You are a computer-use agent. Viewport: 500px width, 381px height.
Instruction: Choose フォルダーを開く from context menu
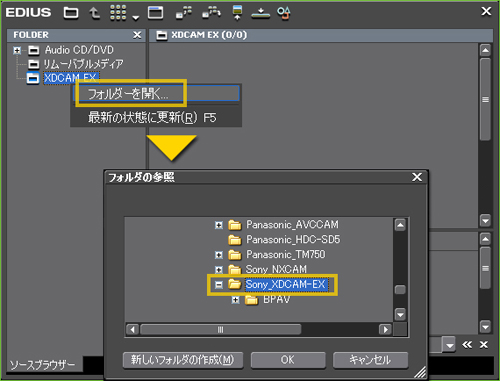(156, 94)
